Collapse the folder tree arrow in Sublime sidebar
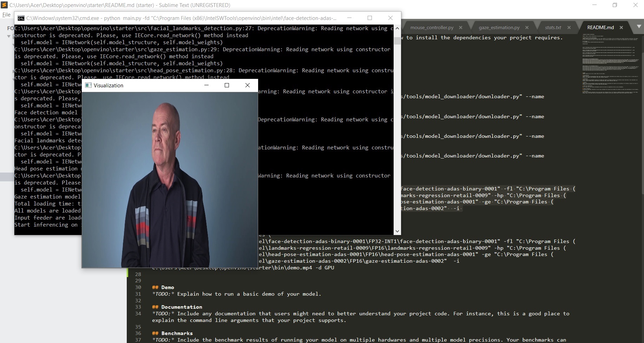Image resolution: width=644 pixels, height=343 pixels. pyautogui.click(x=9, y=36)
